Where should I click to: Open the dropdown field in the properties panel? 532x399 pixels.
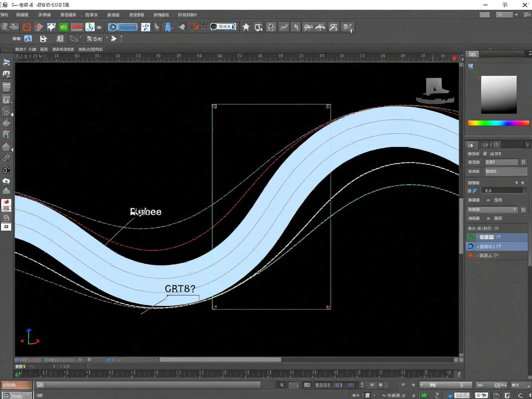click(493, 209)
